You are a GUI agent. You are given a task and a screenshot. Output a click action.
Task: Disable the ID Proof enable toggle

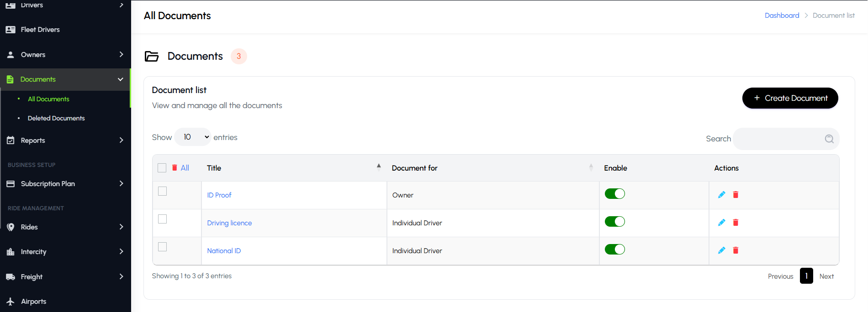(x=614, y=194)
